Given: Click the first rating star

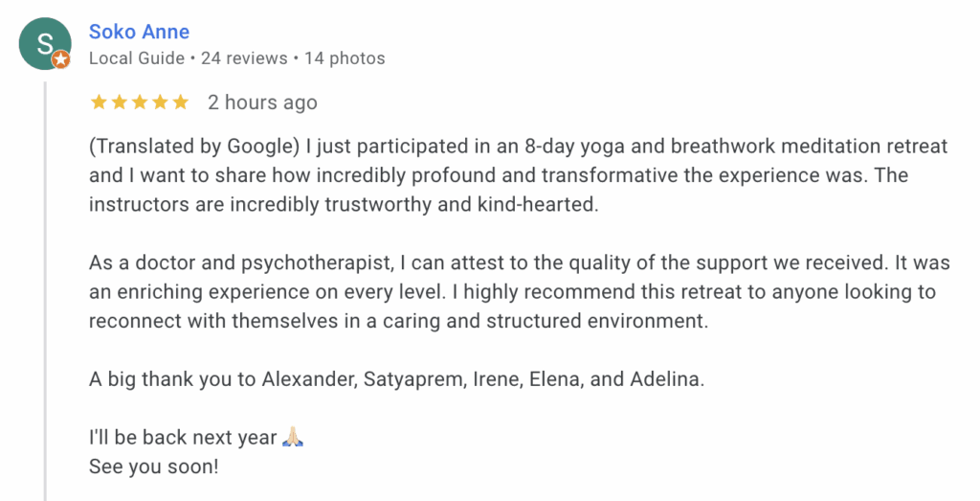Looking at the screenshot, I should [x=98, y=102].
